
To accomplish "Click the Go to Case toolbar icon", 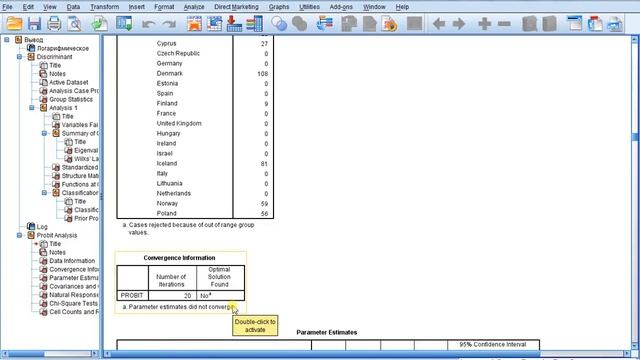I will pos(214,24).
